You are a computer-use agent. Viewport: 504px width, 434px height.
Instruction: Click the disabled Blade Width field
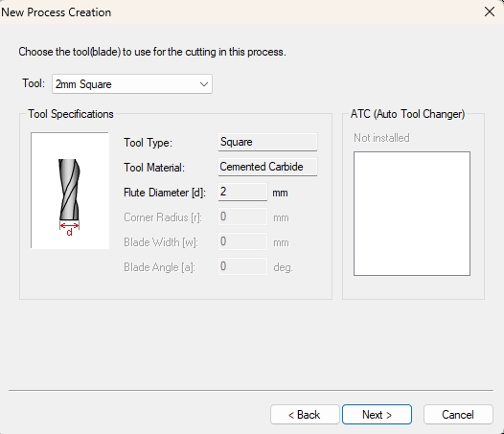[242, 241]
